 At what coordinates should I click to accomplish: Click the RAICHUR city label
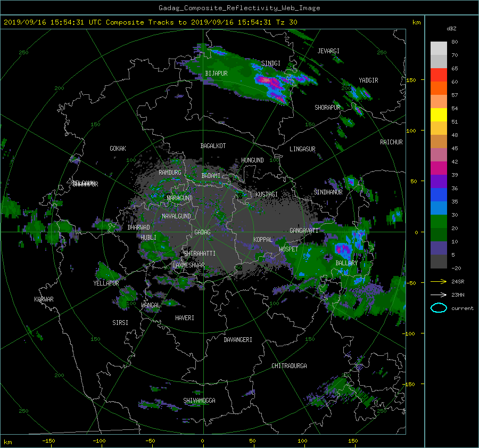click(391, 142)
